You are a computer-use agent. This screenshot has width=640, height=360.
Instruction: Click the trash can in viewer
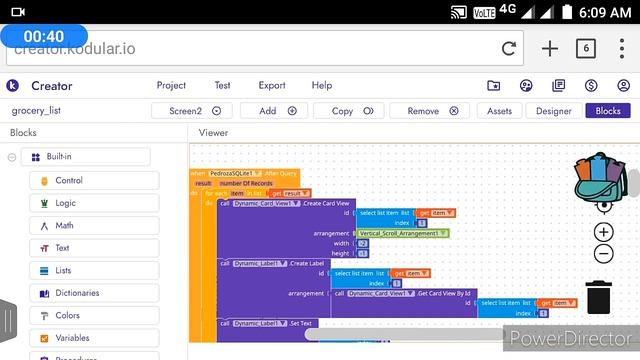click(x=599, y=297)
